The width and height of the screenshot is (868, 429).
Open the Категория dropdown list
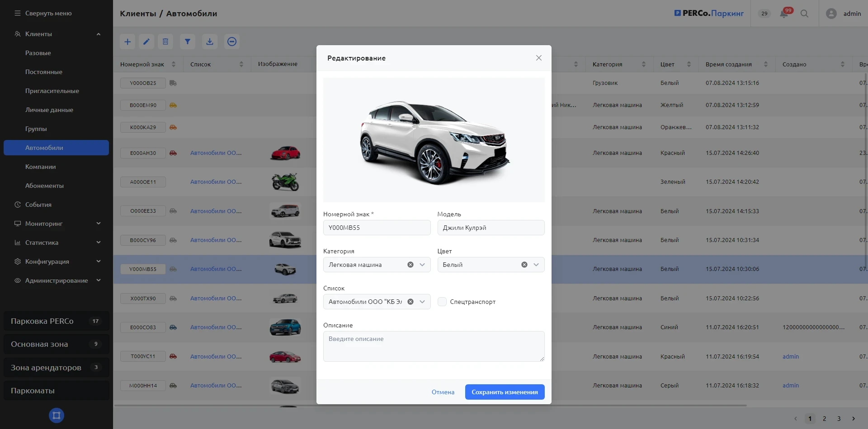pyautogui.click(x=422, y=265)
